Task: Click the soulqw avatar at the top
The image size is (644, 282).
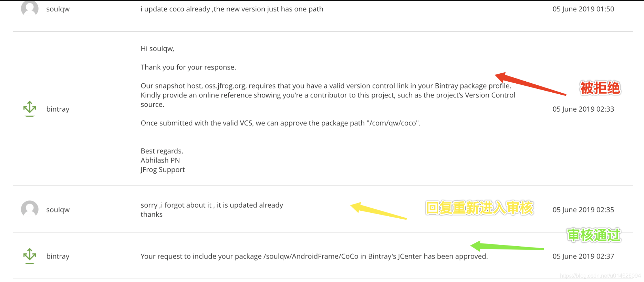Action: pos(30,8)
